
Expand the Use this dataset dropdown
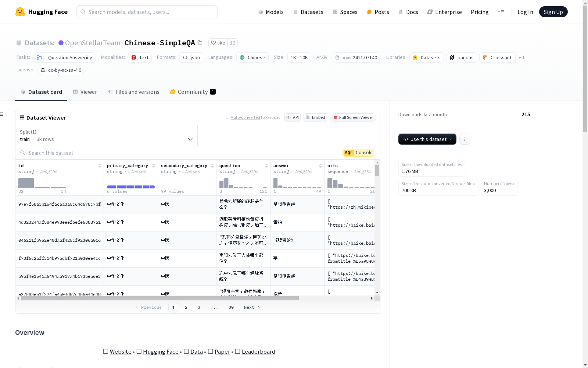pyautogui.click(x=427, y=139)
